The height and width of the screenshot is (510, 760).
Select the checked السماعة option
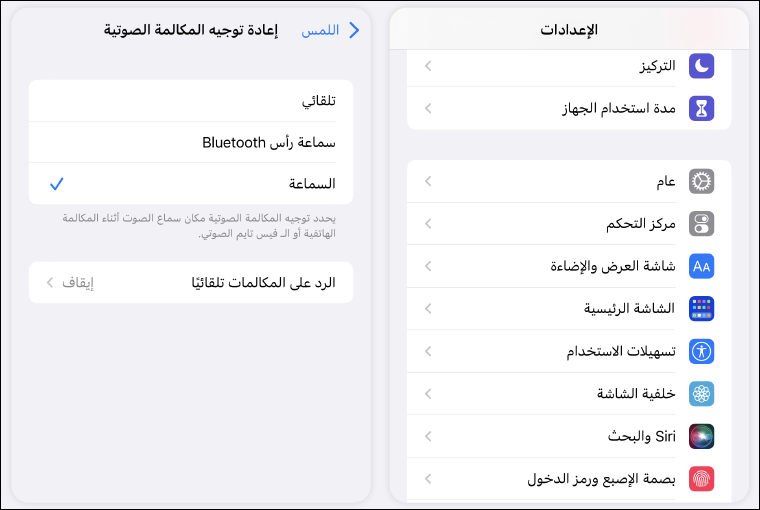(x=191, y=184)
